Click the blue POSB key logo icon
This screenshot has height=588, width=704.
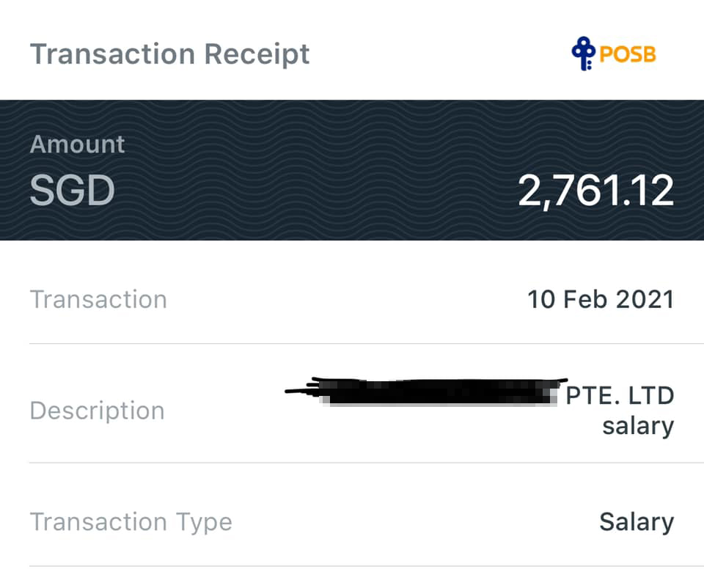[x=583, y=54]
